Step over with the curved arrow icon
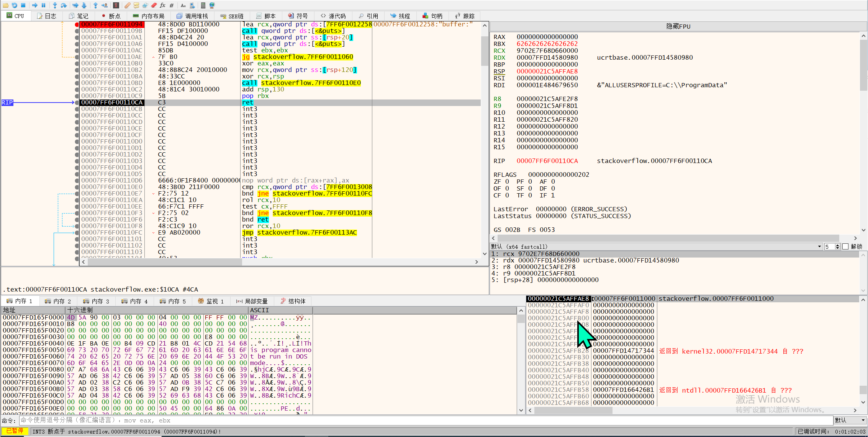The image size is (868, 437). [64, 5]
